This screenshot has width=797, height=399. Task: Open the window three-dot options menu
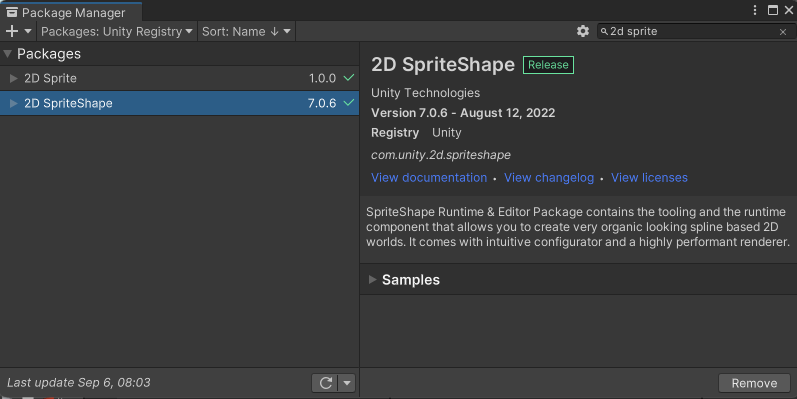click(x=755, y=10)
